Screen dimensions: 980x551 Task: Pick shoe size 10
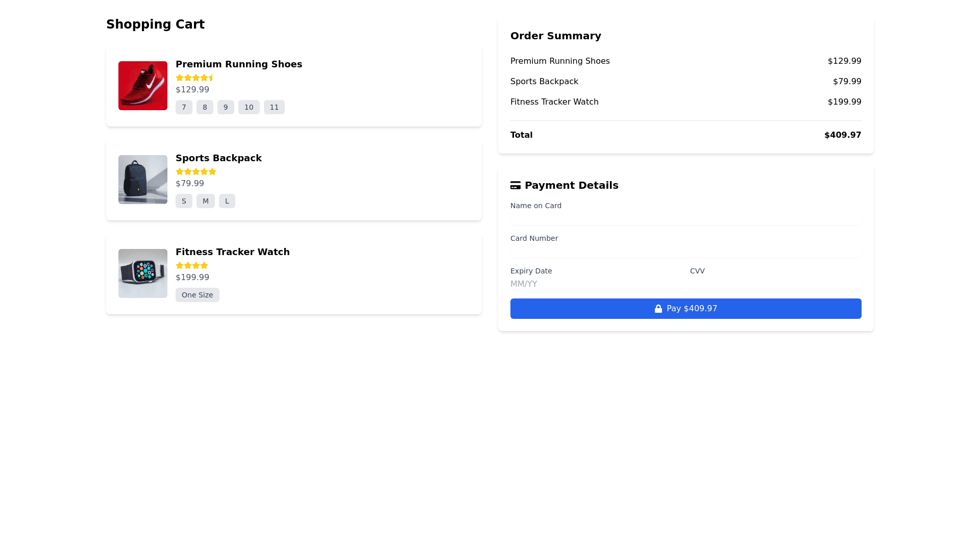(x=249, y=107)
